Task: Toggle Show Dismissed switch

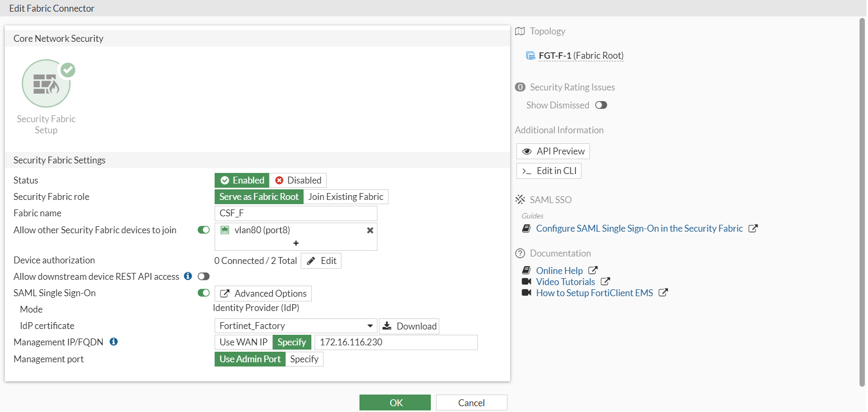Action: [x=601, y=105]
